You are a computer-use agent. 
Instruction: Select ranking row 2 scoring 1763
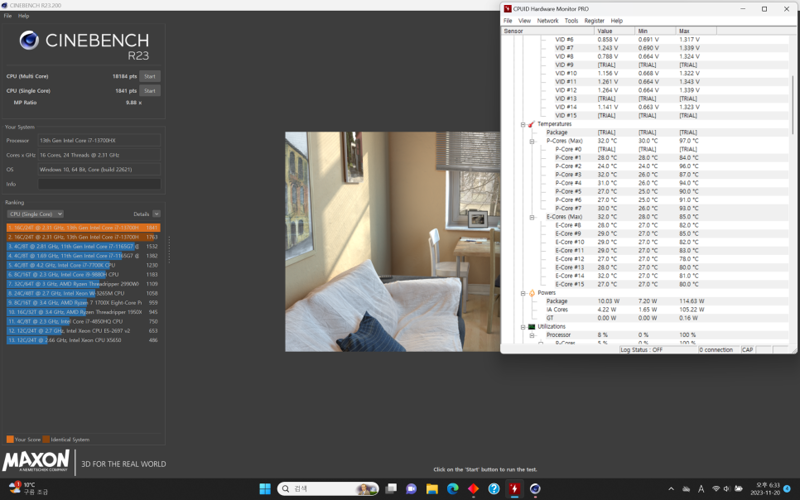click(x=83, y=237)
